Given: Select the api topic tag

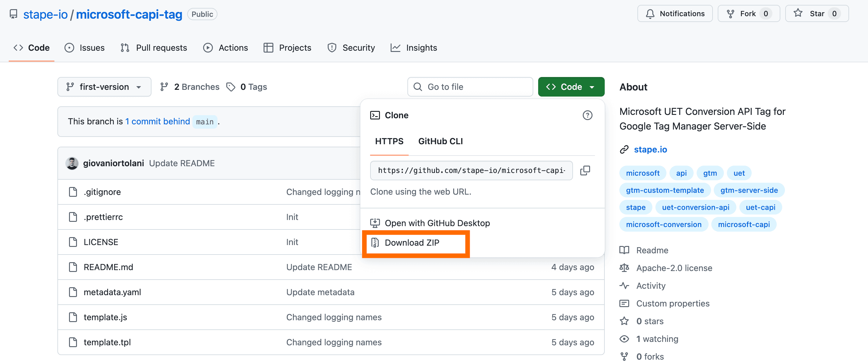Looking at the screenshot, I should pyautogui.click(x=681, y=173).
